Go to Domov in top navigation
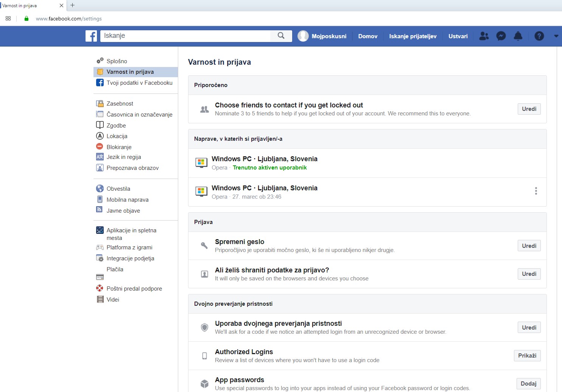 pyautogui.click(x=367, y=36)
